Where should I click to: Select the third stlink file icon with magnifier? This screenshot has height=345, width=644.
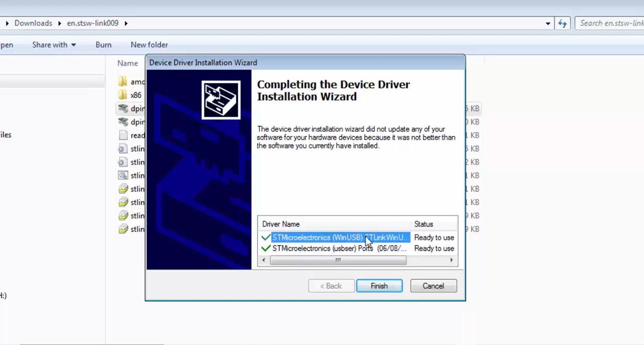(x=123, y=175)
